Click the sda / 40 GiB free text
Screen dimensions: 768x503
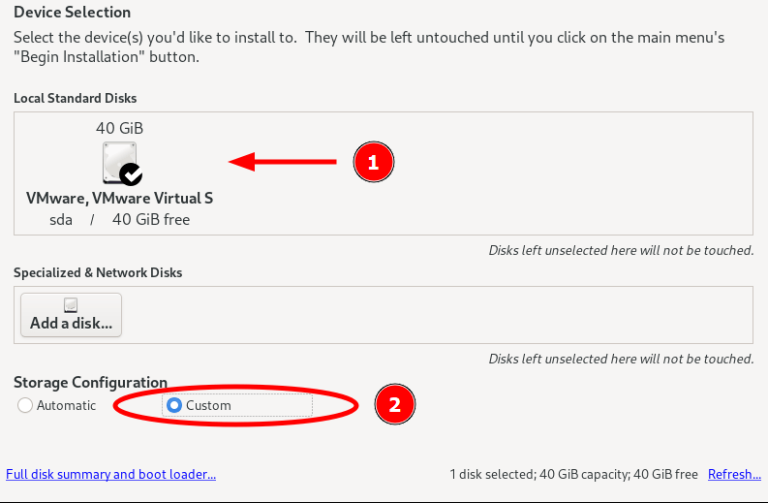pyautogui.click(x=119, y=219)
